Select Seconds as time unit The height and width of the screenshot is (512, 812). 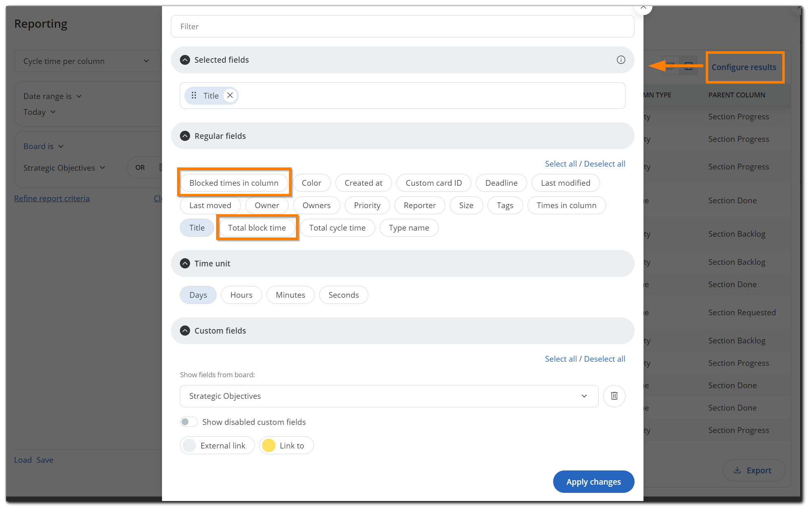click(344, 295)
